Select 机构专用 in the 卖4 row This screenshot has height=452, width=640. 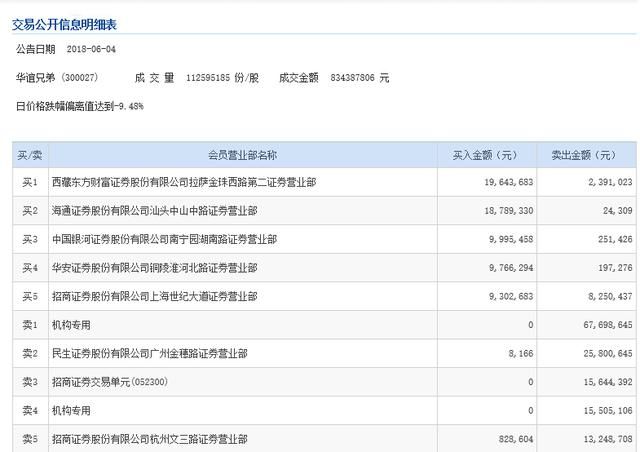point(71,411)
